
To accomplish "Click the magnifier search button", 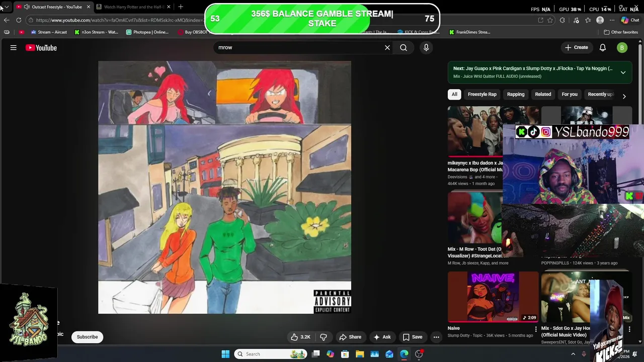I will pos(404,47).
